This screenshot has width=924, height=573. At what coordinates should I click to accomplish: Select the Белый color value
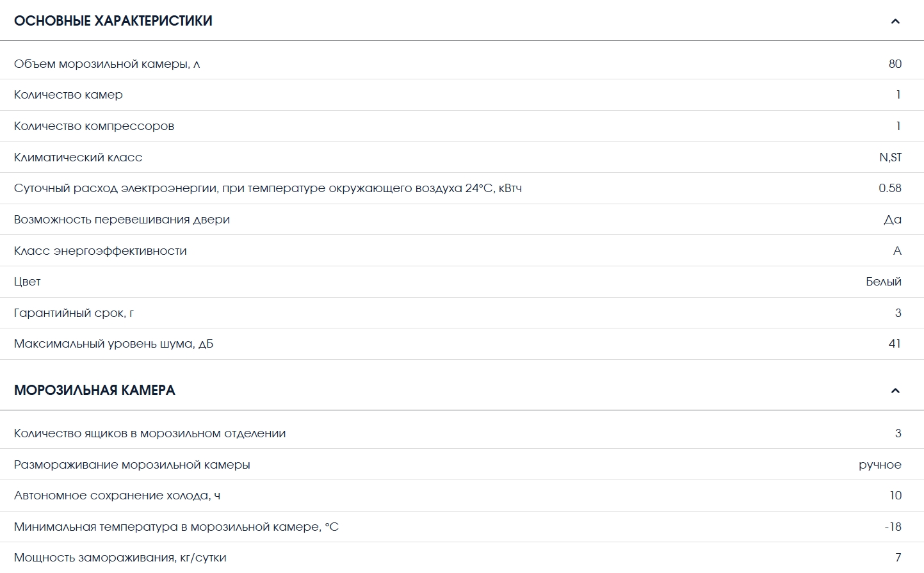[x=883, y=282]
